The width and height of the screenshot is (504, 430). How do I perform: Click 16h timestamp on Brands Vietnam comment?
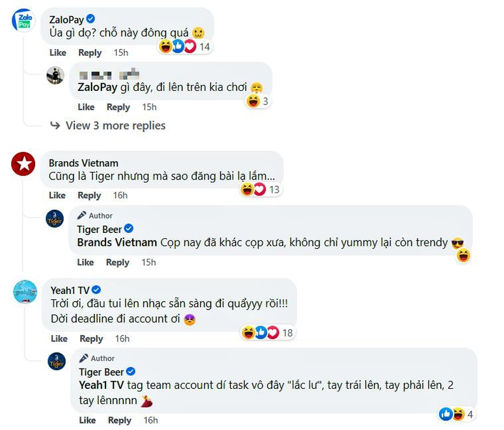pos(120,195)
